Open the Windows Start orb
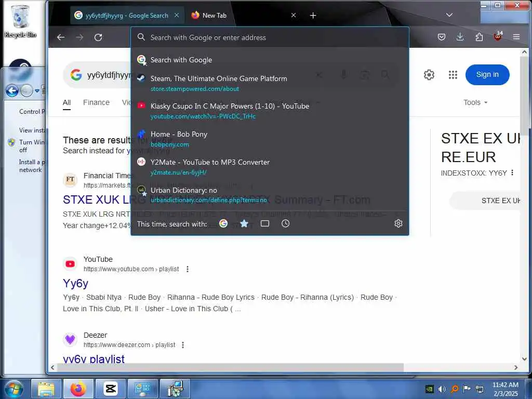The image size is (532, 399). tap(14, 389)
